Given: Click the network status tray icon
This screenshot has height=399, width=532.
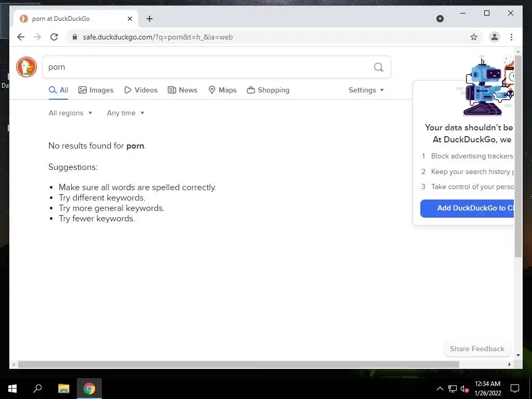Looking at the screenshot, I should click(x=453, y=389).
